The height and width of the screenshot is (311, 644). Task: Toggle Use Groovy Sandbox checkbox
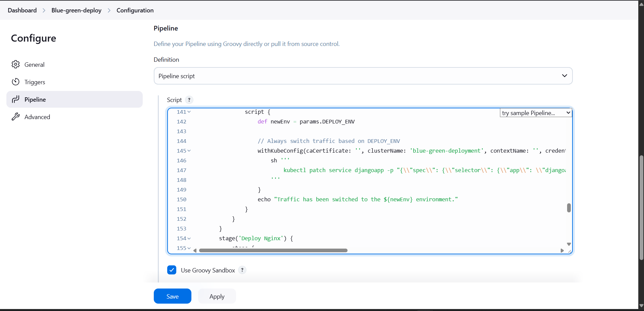(x=172, y=270)
